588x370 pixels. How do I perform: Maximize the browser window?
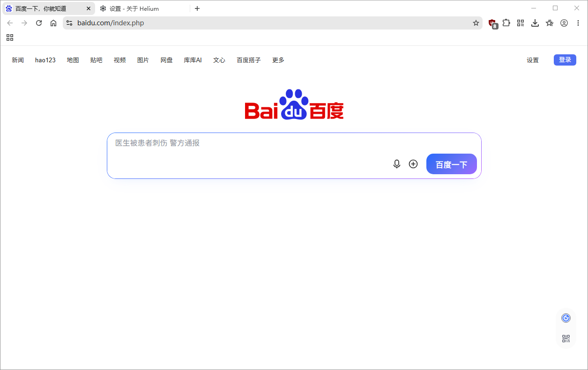(555, 8)
